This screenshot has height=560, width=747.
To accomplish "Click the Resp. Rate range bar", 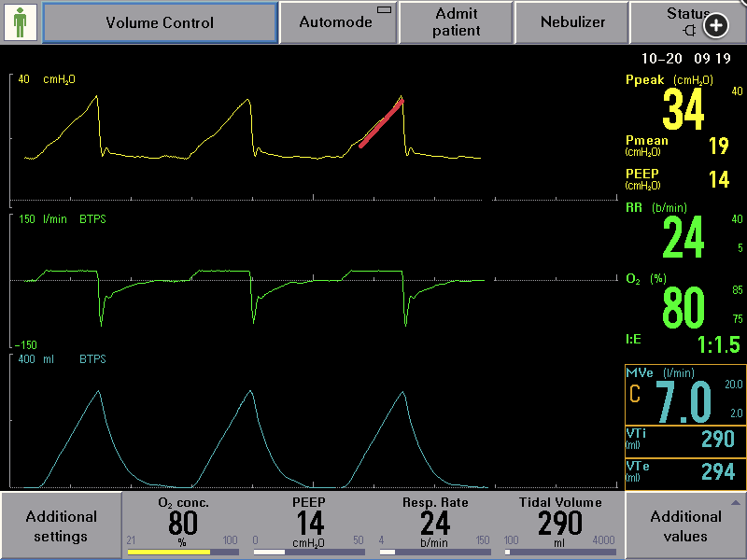I will [x=434, y=552].
